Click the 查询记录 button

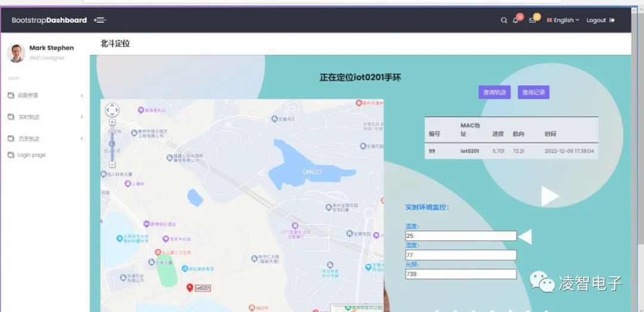pos(534,92)
